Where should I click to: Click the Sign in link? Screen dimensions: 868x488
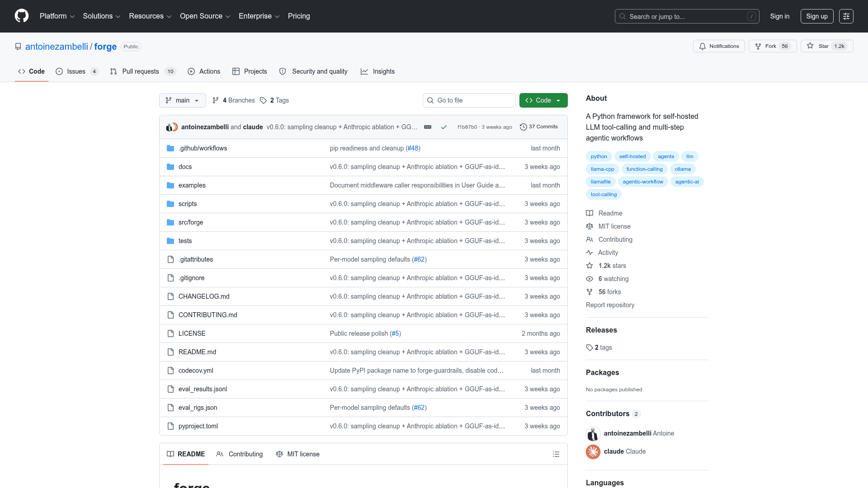[780, 16]
